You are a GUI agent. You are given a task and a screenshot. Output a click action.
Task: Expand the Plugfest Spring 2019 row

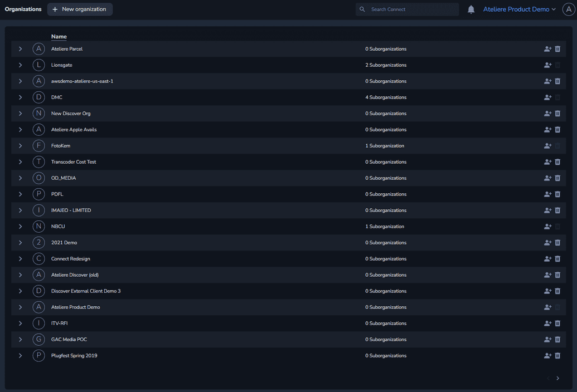20,356
